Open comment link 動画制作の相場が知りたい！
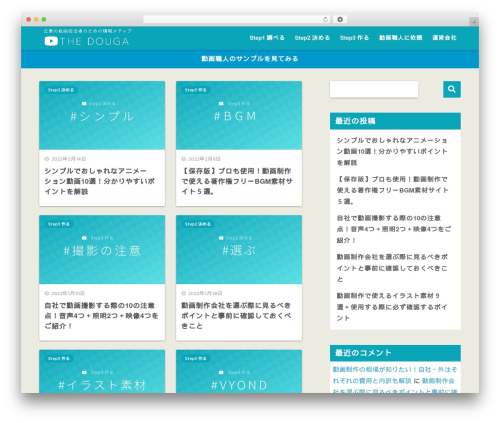This screenshot has width=500, height=423. (x=395, y=375)
